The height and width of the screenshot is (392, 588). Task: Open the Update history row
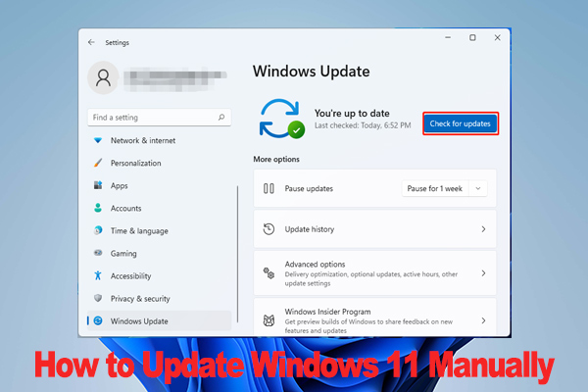(375, 229)
